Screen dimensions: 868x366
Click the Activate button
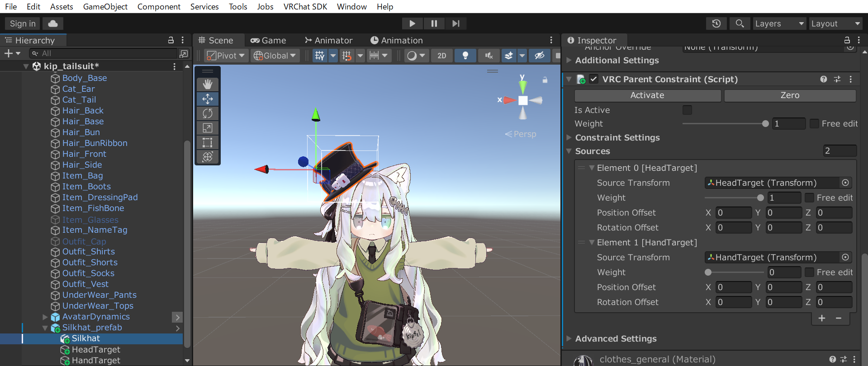coord(647,95)
